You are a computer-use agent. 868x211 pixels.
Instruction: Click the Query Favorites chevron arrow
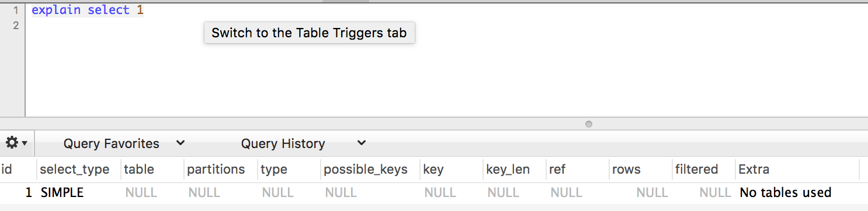coord(180,143)
